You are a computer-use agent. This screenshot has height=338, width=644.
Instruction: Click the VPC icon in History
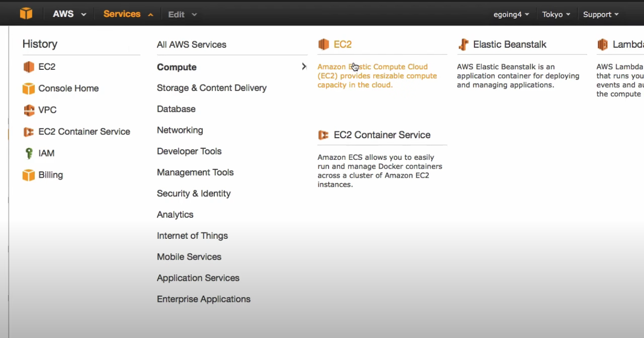(x=29, y=110)
